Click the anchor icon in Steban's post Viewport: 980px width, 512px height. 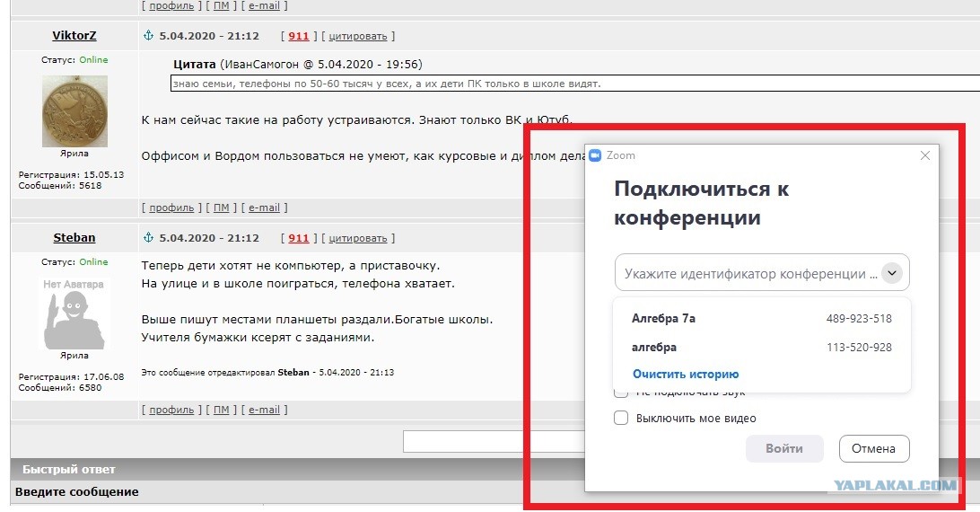[x=148, y=238]
